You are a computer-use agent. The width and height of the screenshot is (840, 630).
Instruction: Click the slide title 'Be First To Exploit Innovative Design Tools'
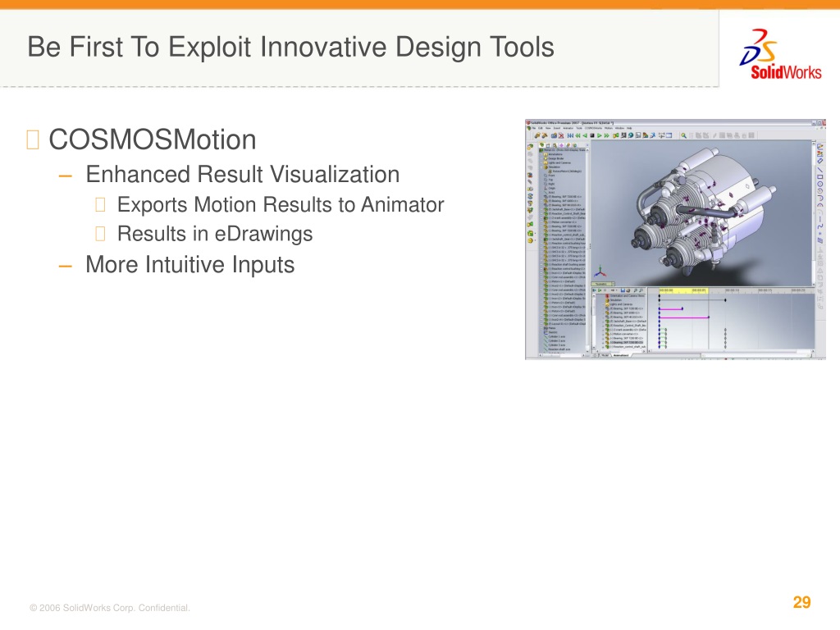[x=291, y=47]
